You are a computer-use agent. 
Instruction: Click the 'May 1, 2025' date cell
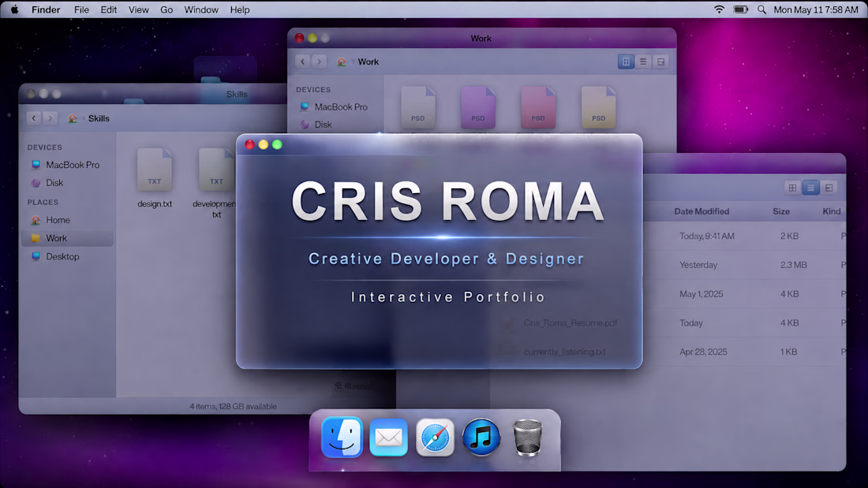[x=702, y=294]
